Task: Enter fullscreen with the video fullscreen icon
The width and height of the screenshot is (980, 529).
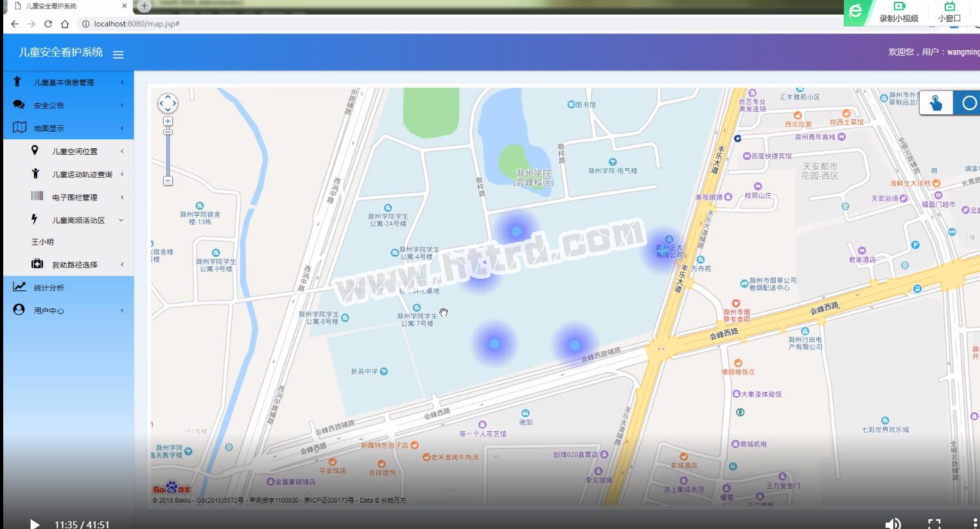Action: (934, 524)
